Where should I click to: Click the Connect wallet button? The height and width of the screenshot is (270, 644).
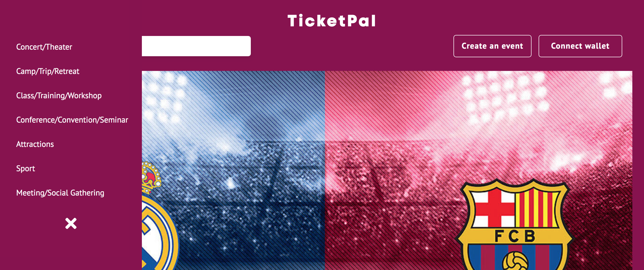pyautogui.click(x=580, y=46)
